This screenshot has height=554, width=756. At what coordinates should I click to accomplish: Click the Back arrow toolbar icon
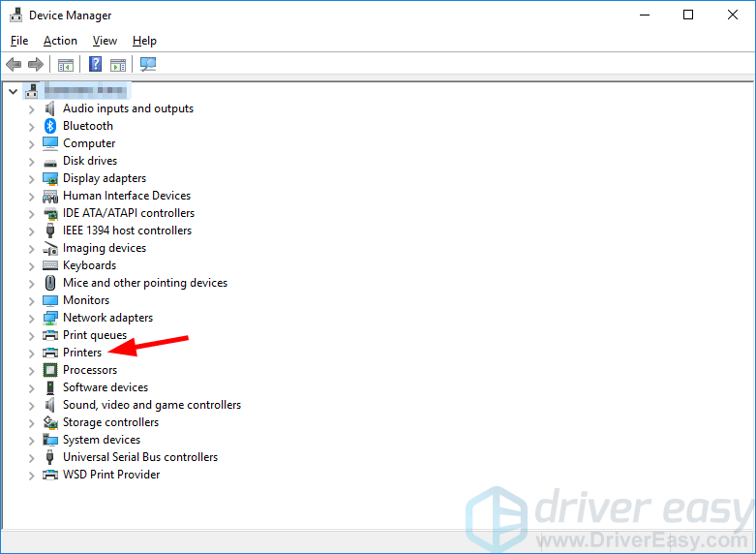(x=14, y=65)
